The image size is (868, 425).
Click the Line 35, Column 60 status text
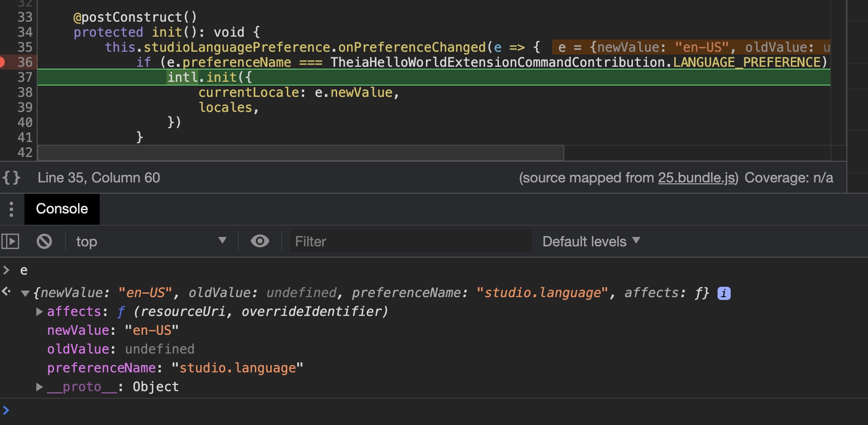click(99, 178)
